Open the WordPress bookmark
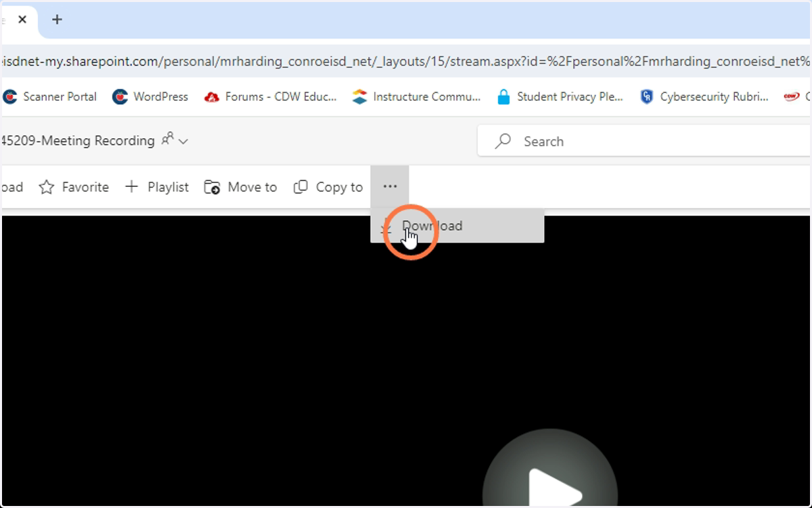The width and height of the screenshot is (812, 508). [150, 97]
